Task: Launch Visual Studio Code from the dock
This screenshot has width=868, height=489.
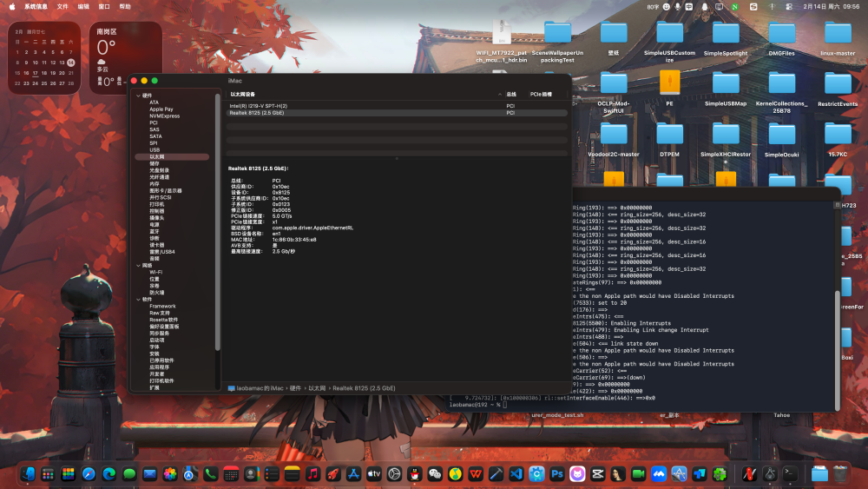Action: click(516, 474)
